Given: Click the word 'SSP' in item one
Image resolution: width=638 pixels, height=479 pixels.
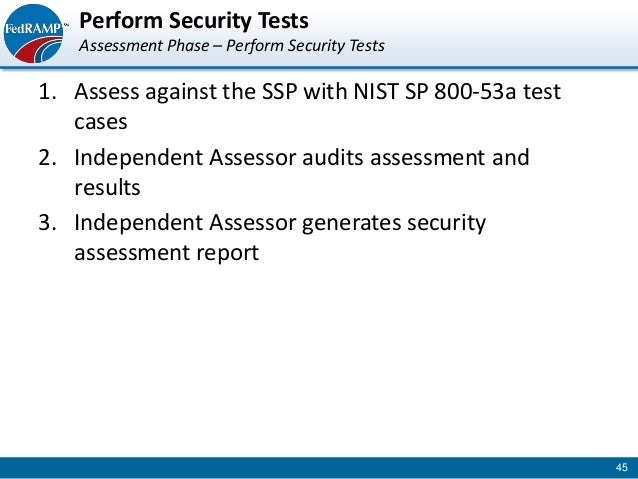Looking at the screenshot, I should [280, 92].
